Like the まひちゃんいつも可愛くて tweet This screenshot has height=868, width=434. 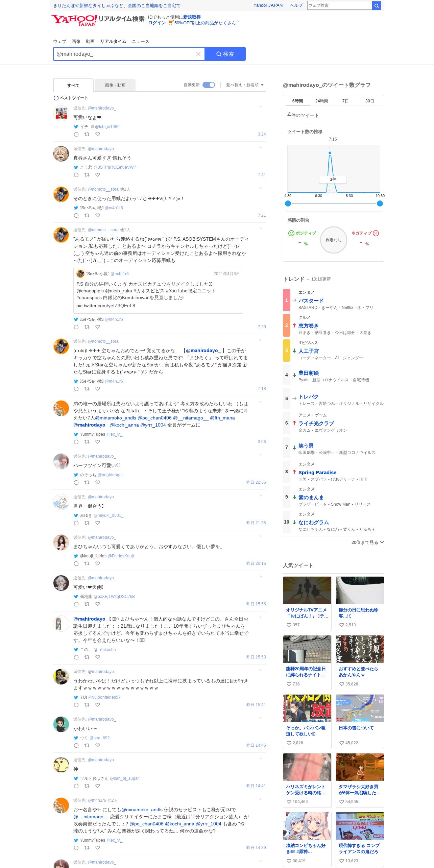click(98, 563)
